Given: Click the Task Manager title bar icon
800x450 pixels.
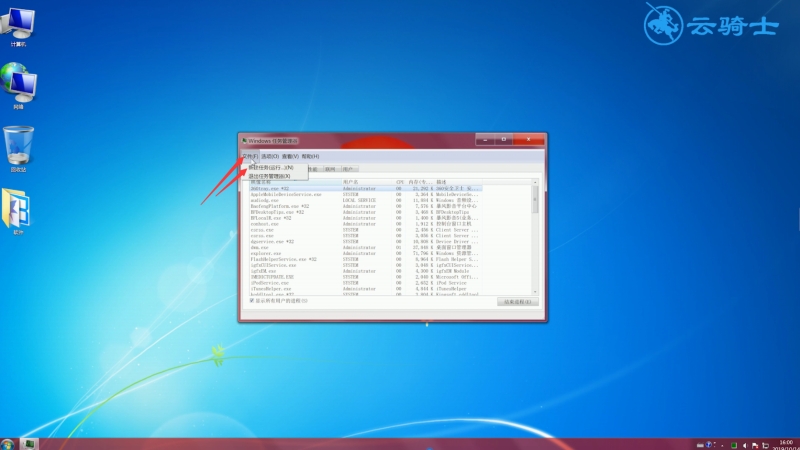Looking at the screenshot, I should click(x=244, y=140).
